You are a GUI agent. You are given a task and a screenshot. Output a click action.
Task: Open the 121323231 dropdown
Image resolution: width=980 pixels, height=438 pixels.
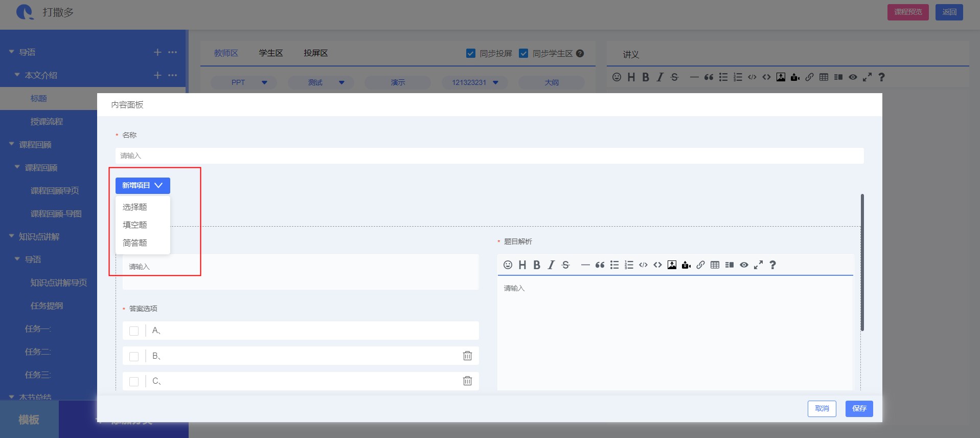click(x=475, y=82)
